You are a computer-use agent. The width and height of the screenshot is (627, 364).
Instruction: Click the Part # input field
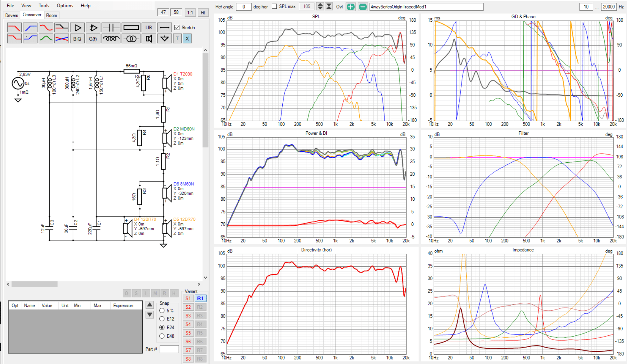(x=169, y=349)
